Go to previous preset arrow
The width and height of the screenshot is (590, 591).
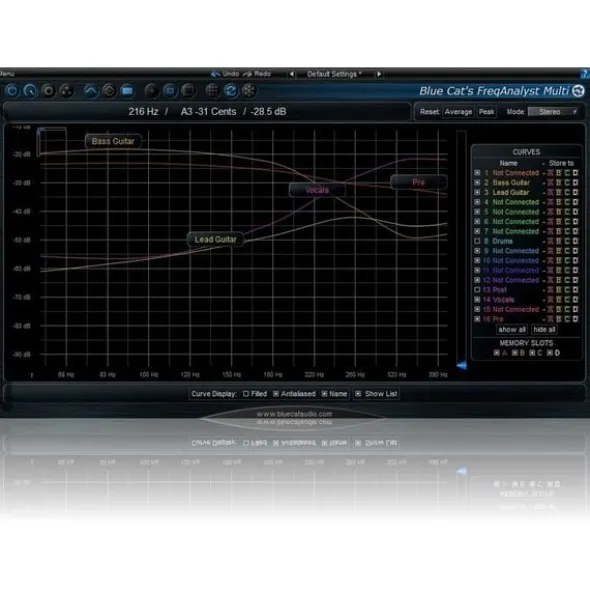pyautogui.click(x=291, y=74)
